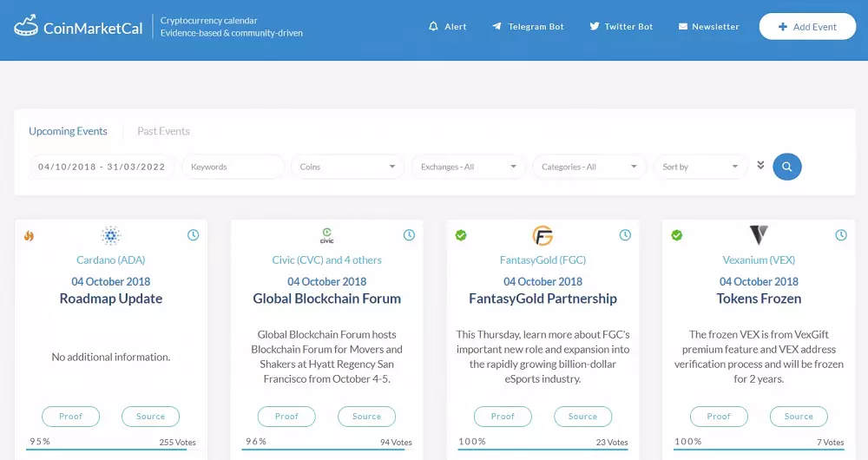
Task: Click the Add Event button
Action: [807, 27]
